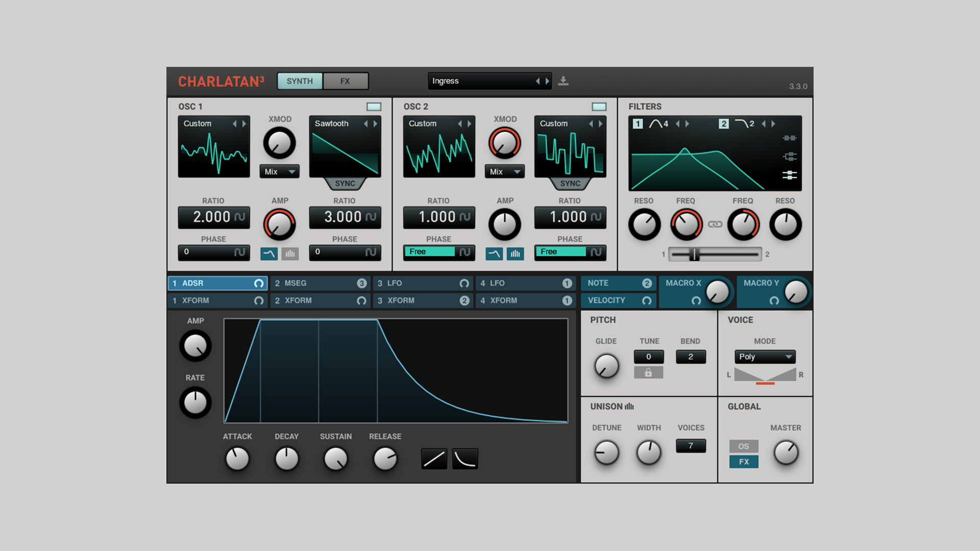The width and height of the screenshot is (980, 551).
Task: Toggle the global FX button
Action: 744,462
